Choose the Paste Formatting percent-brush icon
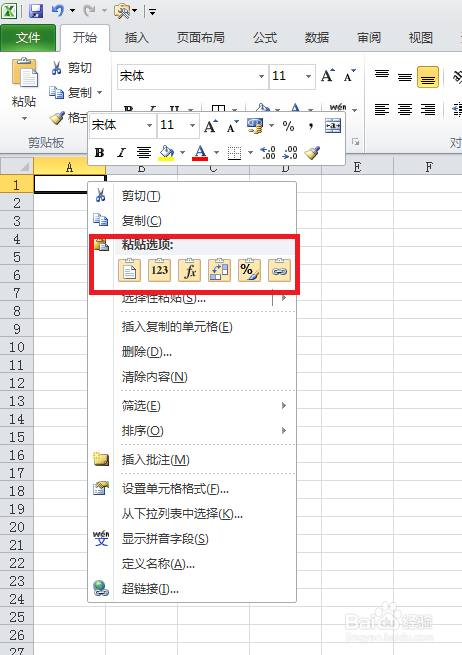Viewport: 462px width, 655px height. tap(249, 270)
